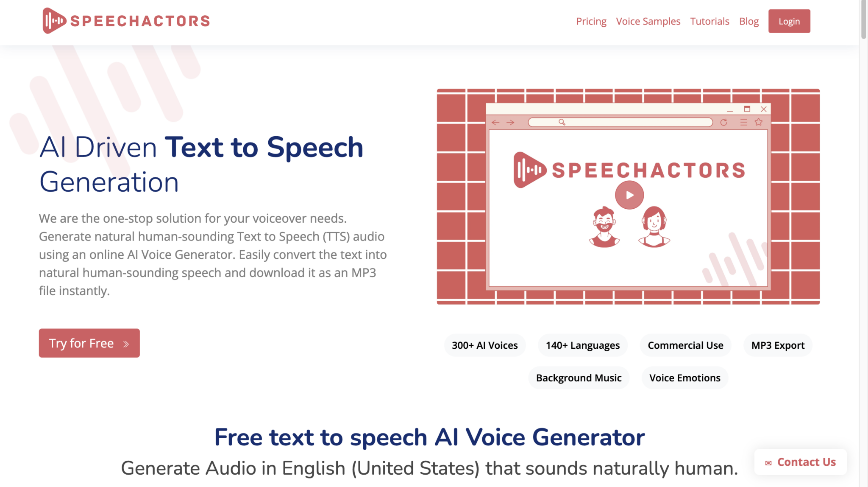The width and height of the screenshot is (868, 487).
Task: Click the browser back arrow icon
Action: pyautogui.click(x=496, y=122)
